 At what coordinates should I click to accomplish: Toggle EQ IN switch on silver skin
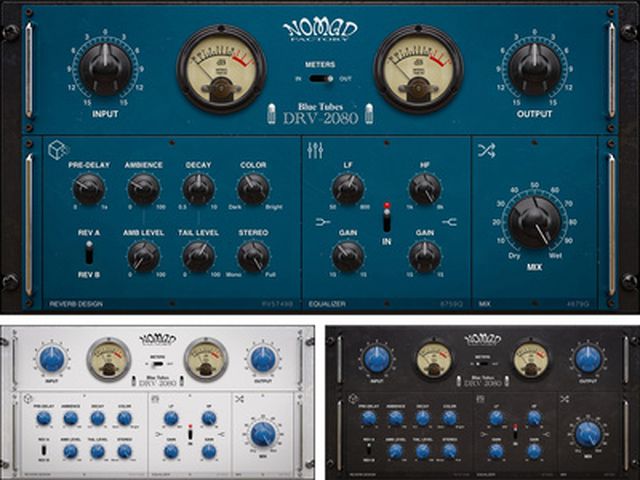[190, 433]
